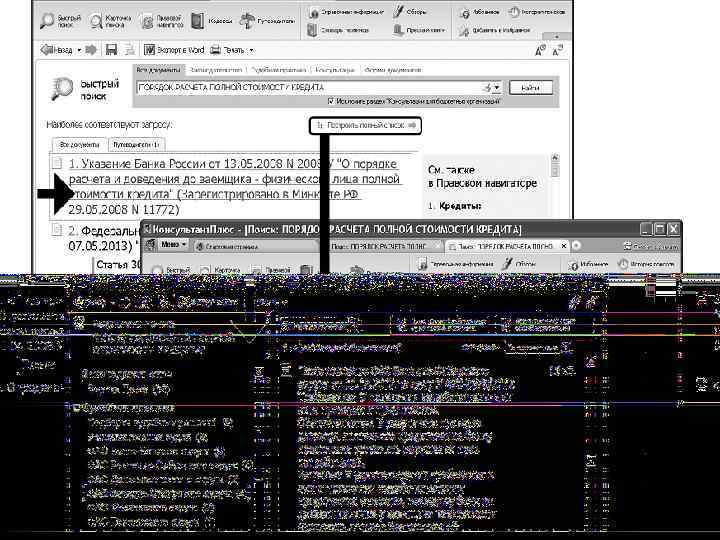Image resolution: width=720 pixels, height=540 pixels.
Task: Switch to the Формы документов search tab
Action: (393, 70)
